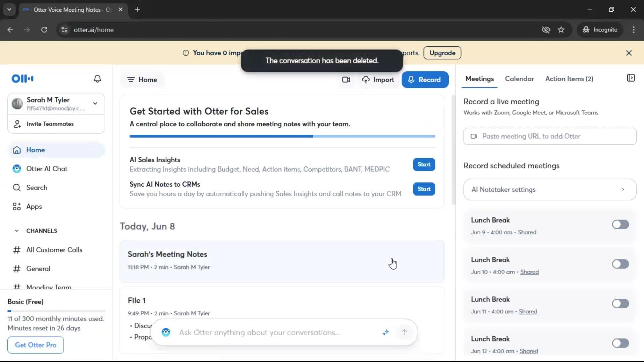Click the Otter avatar in the ask bar
The width and height of the screenshot is (644, 362).
tap(166, 332)
